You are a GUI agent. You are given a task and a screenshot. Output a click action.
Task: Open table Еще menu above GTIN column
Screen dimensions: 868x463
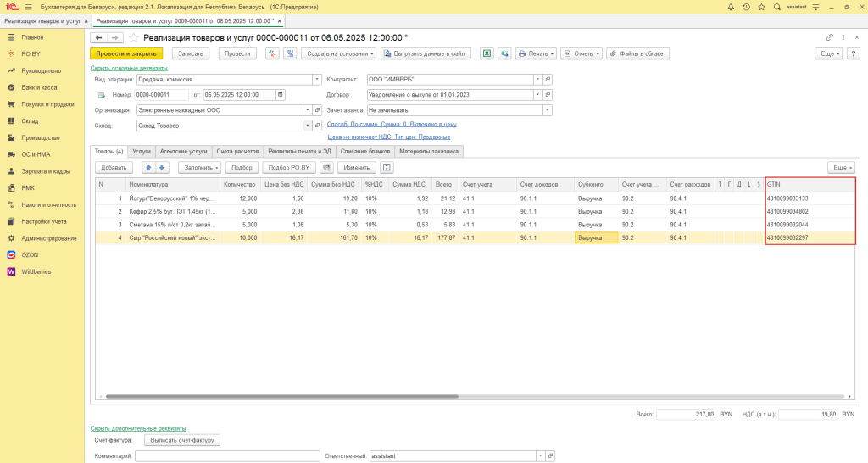(841, 167)
